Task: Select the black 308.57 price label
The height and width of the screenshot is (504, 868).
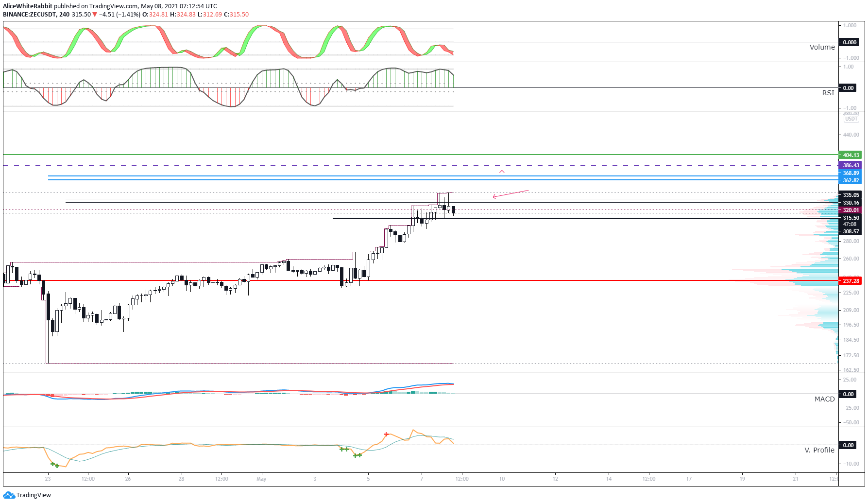Action: [851, 231]
